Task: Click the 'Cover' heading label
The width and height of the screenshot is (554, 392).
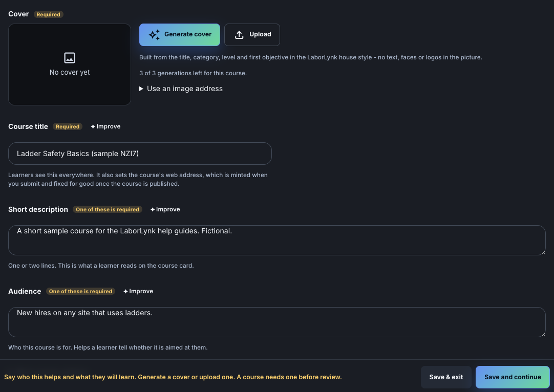Action: coord(18,14)
